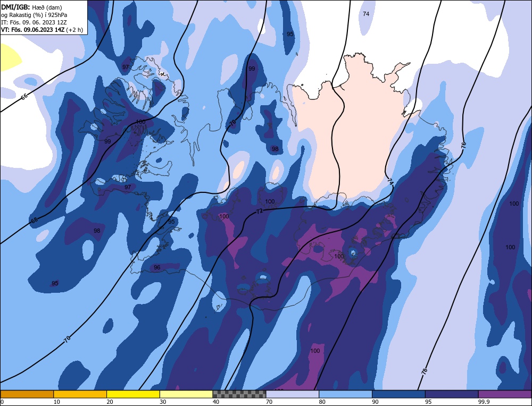This screenshot has width=532, height=406.
Task: Click the '74' label on the contour line
Action: (x=390, y=182)
